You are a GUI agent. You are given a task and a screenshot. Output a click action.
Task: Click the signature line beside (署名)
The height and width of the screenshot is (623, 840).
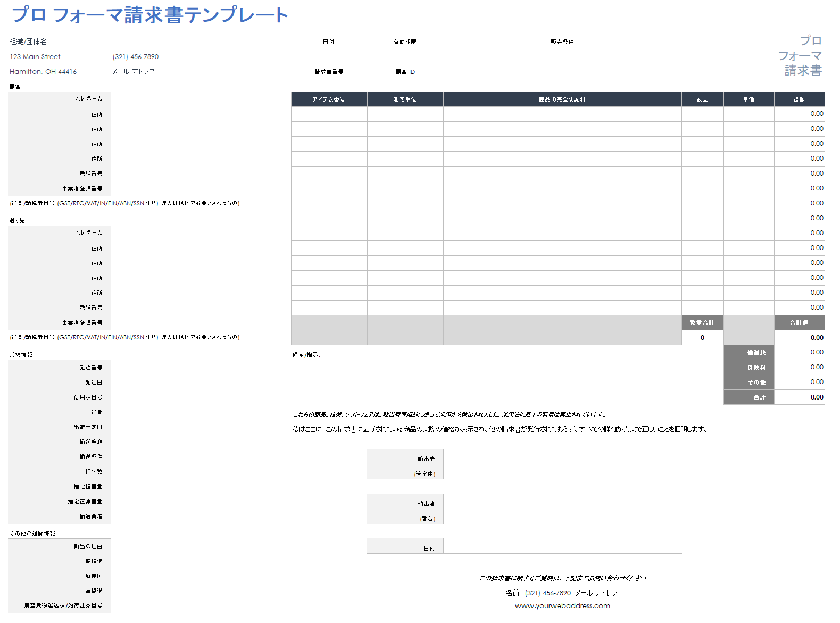562,509
